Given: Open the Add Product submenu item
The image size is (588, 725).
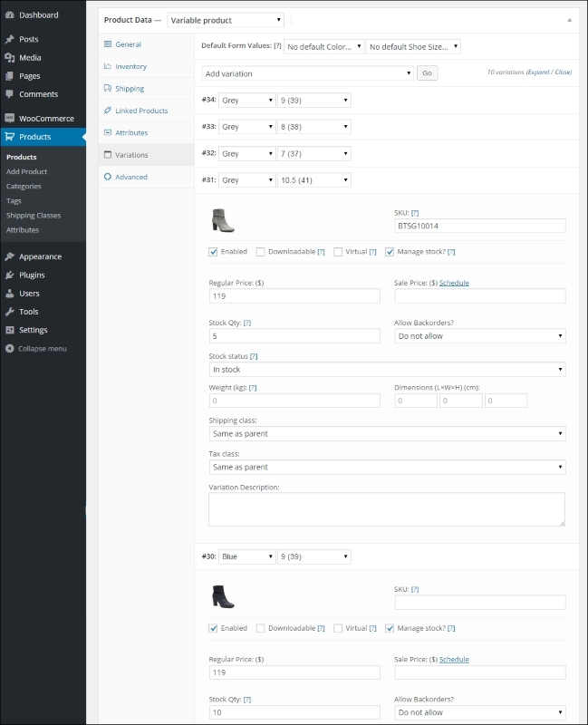Looking at the screenshot, I should click(x=27, y=171).
